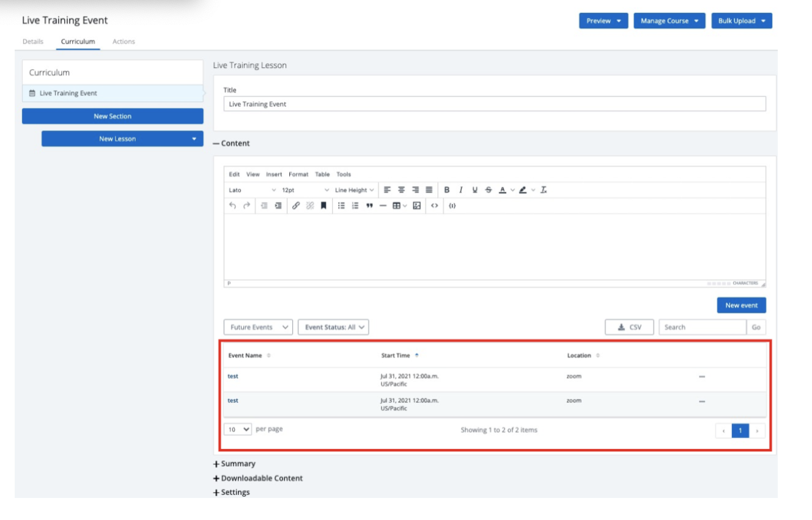
Task: Click the events Search input field
Action: click(703, 327)
